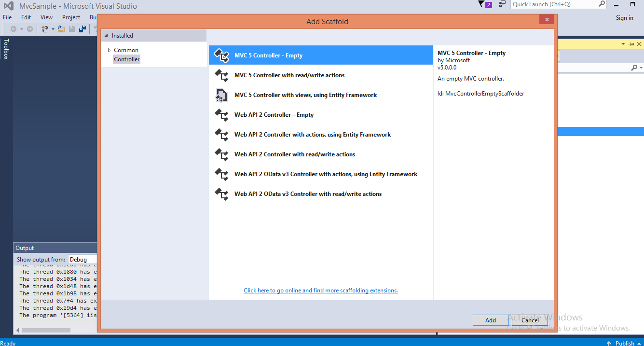Open the File menu
The height and width of the screenshot is (346, 644).
coord(7,17)
